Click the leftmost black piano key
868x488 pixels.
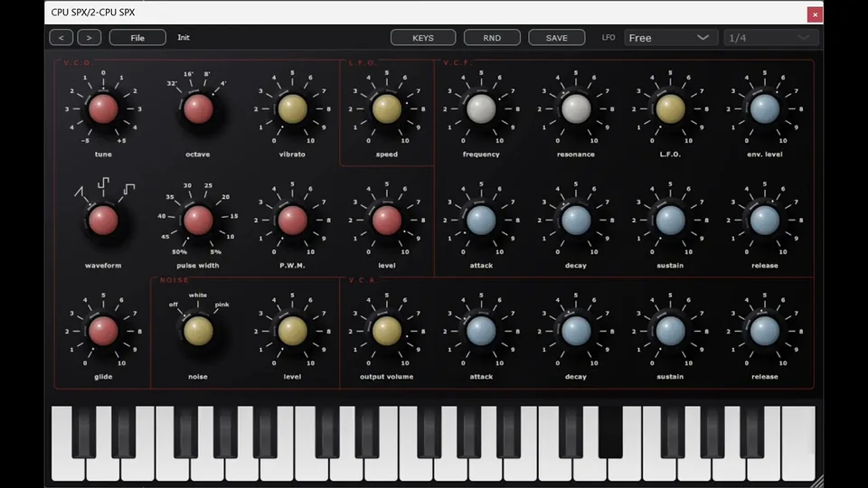83,432
